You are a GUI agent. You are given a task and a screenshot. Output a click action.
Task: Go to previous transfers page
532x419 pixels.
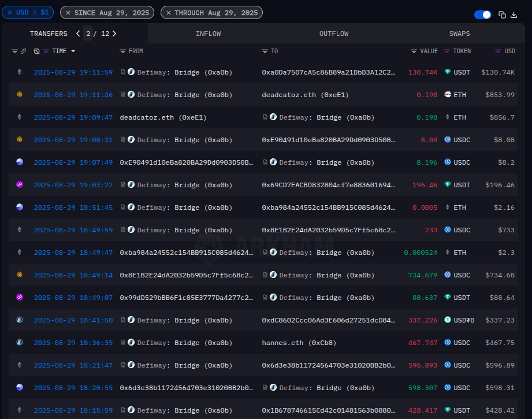pyautogui.click(x=78, y=34)
